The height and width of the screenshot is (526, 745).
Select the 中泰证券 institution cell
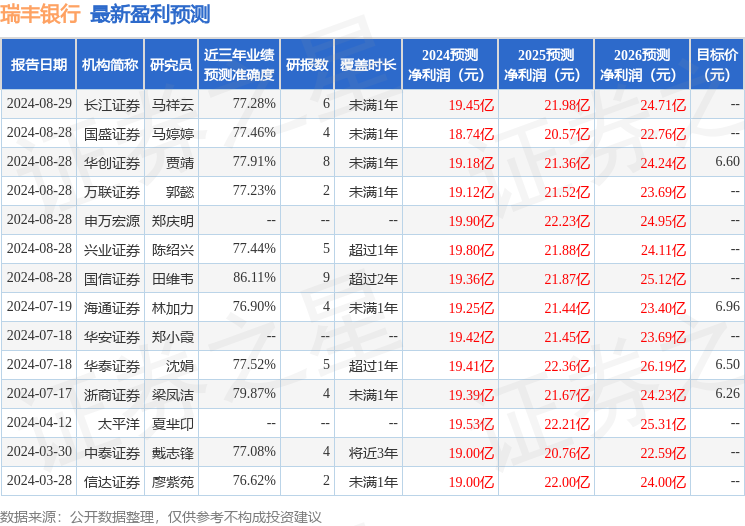pyautogui.click(x=112, y=453)
